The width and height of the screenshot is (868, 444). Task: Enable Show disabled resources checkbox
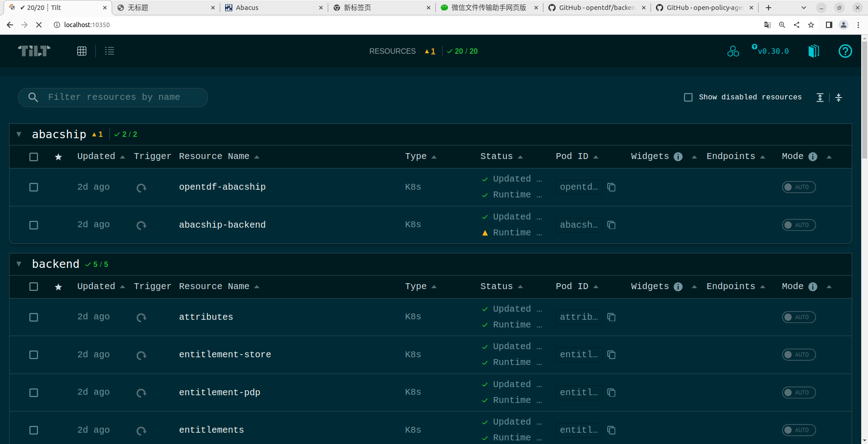click(x=688, y=97)
